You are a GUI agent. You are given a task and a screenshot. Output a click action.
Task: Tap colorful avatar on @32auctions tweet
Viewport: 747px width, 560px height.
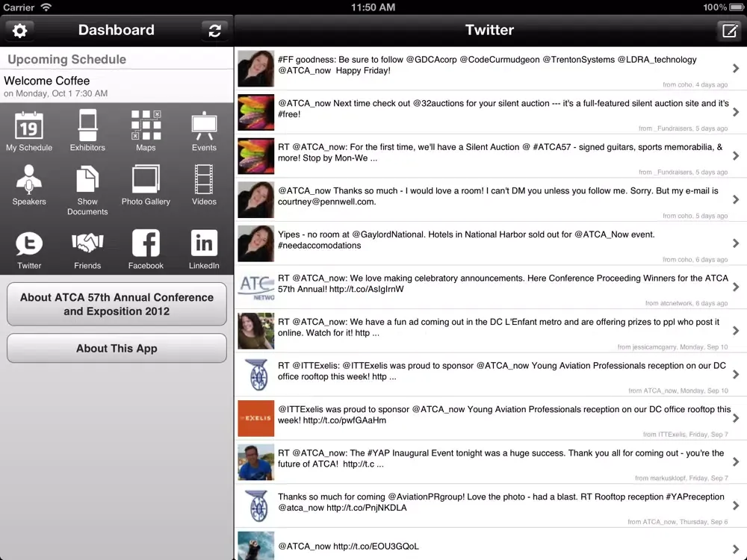click(x=255, y=113)
